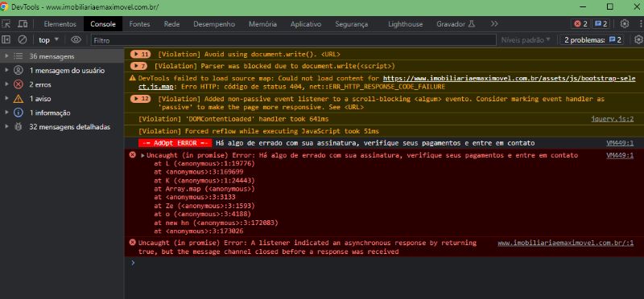Expand the 2 erros arrow
Viewport: 644px width, 299px height.
[6, 84]
